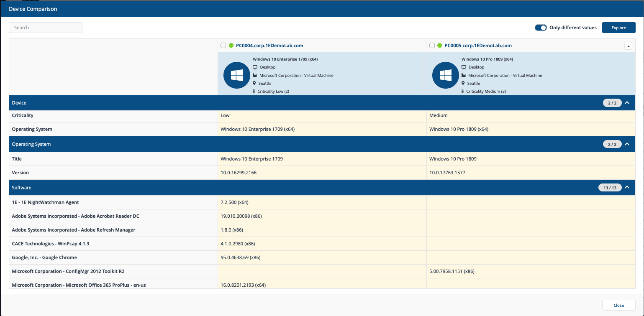The height and width of the screenshot is (316, 644).
Task: Click the Criticality Medium (3) summary text
Action: point(486,91)
